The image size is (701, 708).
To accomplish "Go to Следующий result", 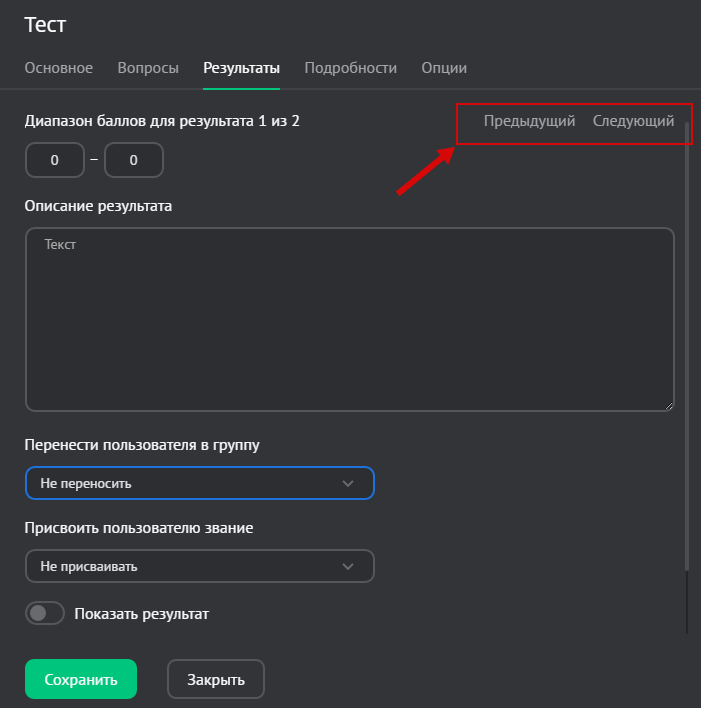I will pyautogui.click(x=633, y=121).
